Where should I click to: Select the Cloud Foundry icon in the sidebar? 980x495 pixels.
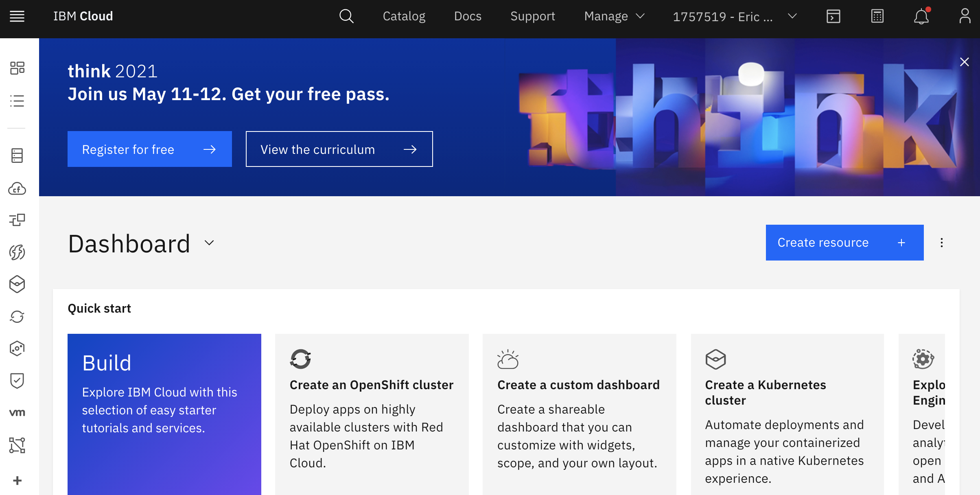[x=17, y=189]
